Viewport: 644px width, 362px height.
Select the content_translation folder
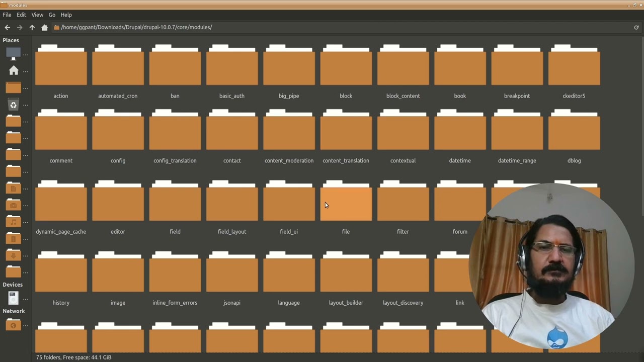(x=346, y=130)
